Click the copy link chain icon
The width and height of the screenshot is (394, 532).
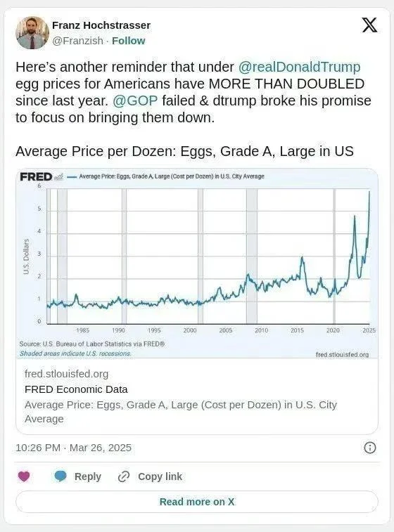point(124,476)
